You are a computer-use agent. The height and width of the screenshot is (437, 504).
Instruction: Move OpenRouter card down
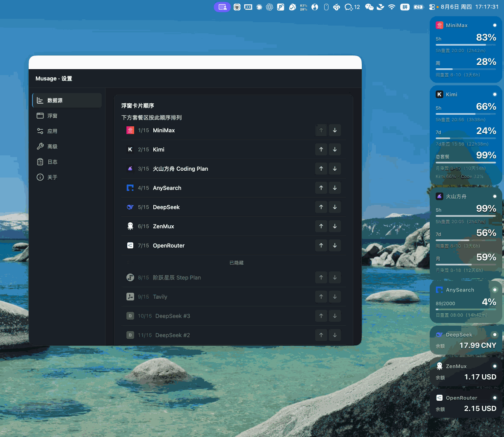(334, 245)
